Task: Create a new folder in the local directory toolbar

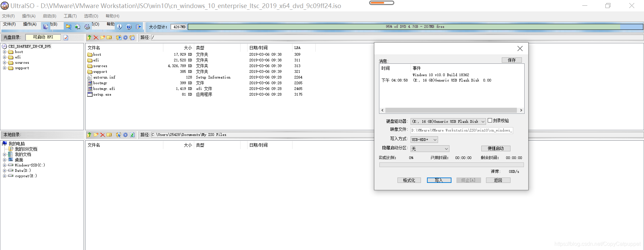Action: 96,135
